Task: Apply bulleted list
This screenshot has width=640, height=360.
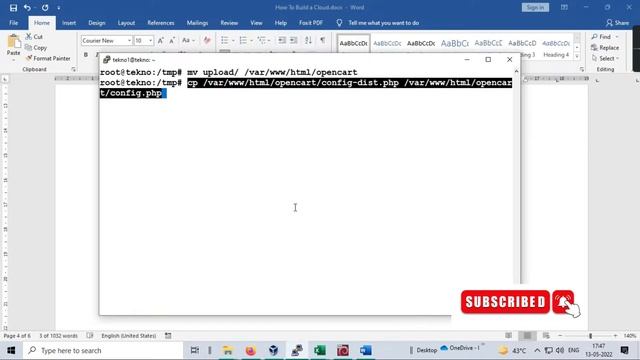Action: coord(225,40)
